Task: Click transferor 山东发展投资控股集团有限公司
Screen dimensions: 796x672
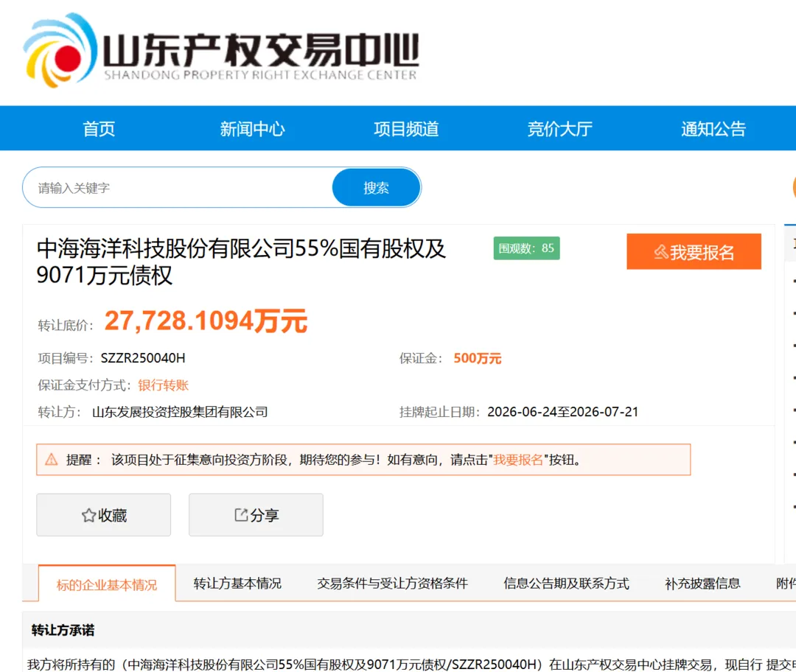Action: click(x=180, y=412)
